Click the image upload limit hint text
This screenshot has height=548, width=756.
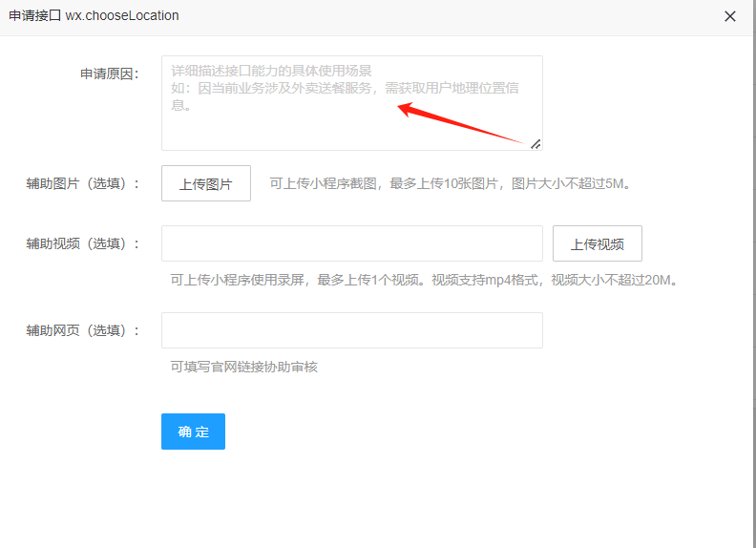pos(450,183)
